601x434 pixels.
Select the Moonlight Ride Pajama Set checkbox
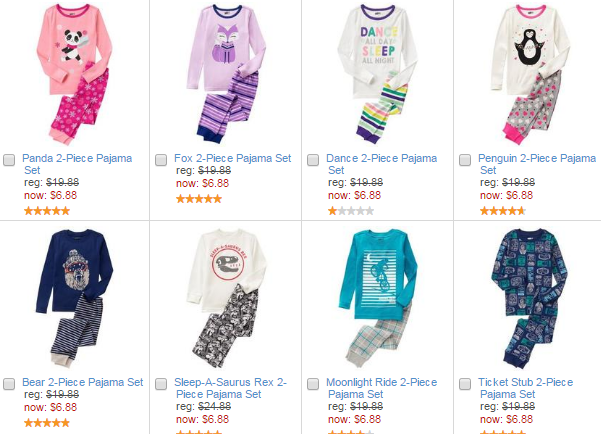click(313, 384)
